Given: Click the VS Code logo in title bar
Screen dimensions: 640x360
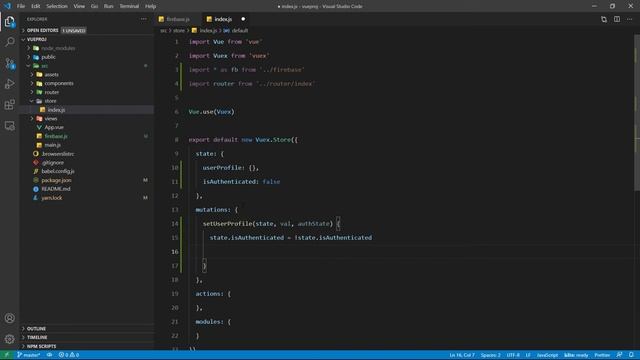Looking at the screenshot, I should pyautogui.click(x=7, y=6).
